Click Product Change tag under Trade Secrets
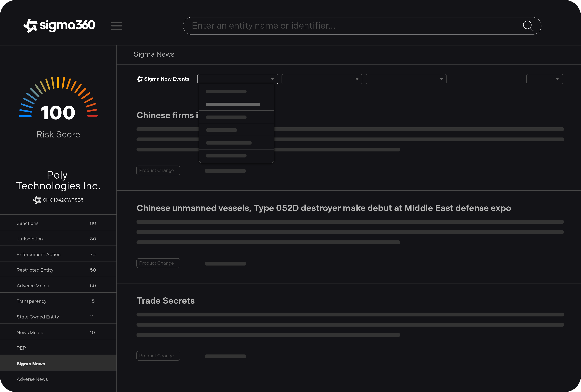 click(158, 356)
